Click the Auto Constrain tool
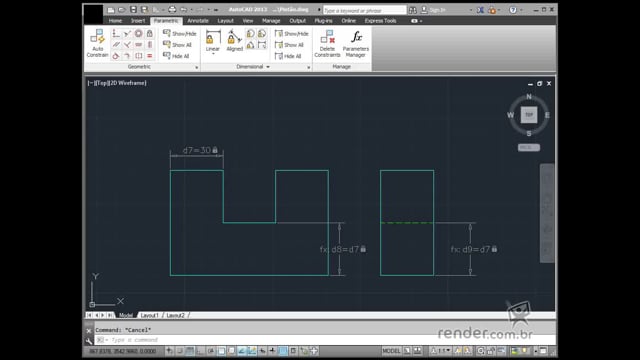Screen dimensions: 640x360 click(x=97, y=43)
